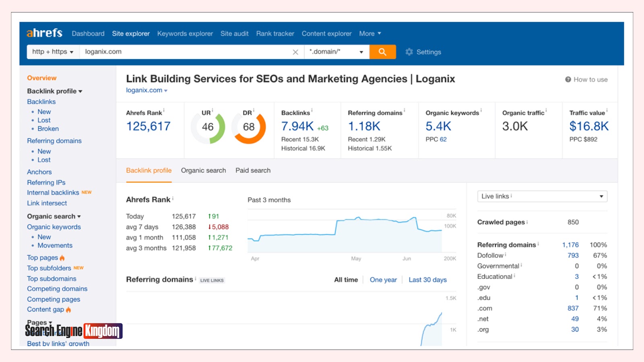Open Internal backlinks report

click(x=53, y=193)
